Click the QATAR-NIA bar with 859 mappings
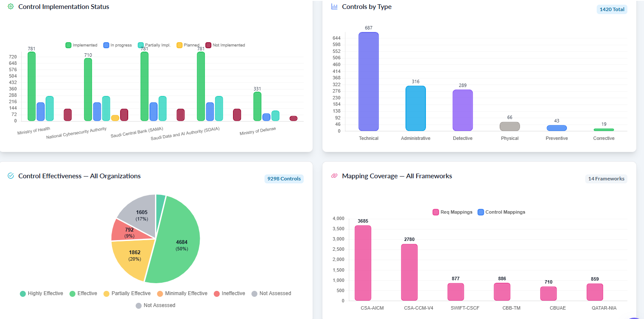Viewport: 644px width, 319px height. [595, 292]
